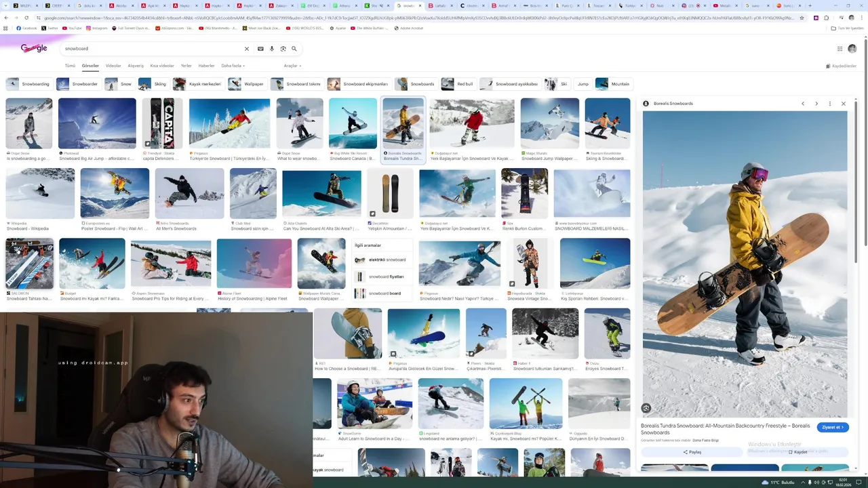Filter by Snowboard ekipmanları chip
The width and height of the screenshot is (868, 488).
[x=358, y=84]
